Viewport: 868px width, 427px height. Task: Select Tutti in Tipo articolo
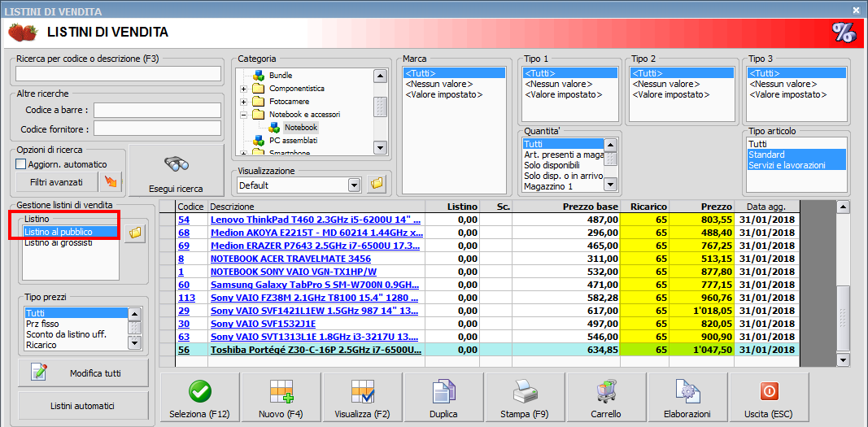click(757, 144)
